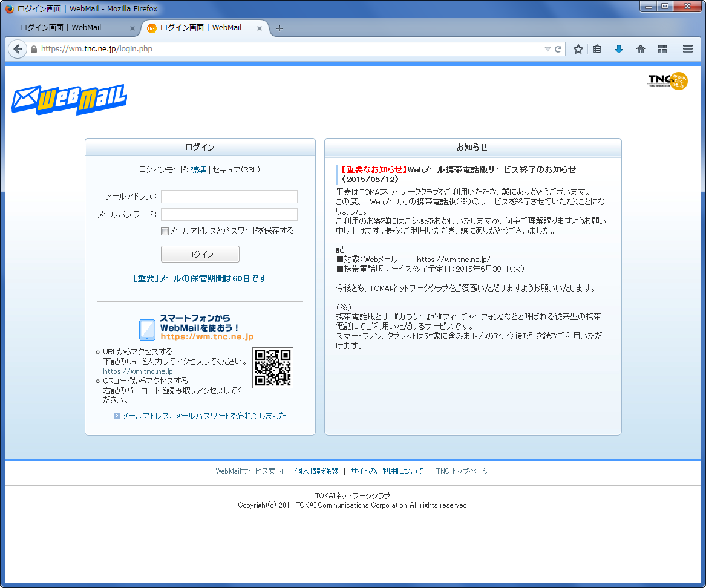The height and width of the screenshot is (588, 706).
Task: Go back with the browser back arrow
Action: click(17, 48)
